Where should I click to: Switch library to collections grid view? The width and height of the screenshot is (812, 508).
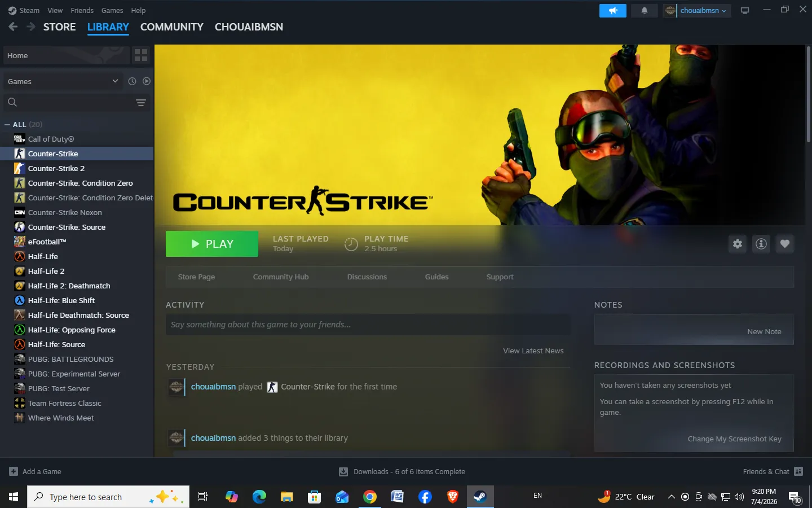(141, 55)
